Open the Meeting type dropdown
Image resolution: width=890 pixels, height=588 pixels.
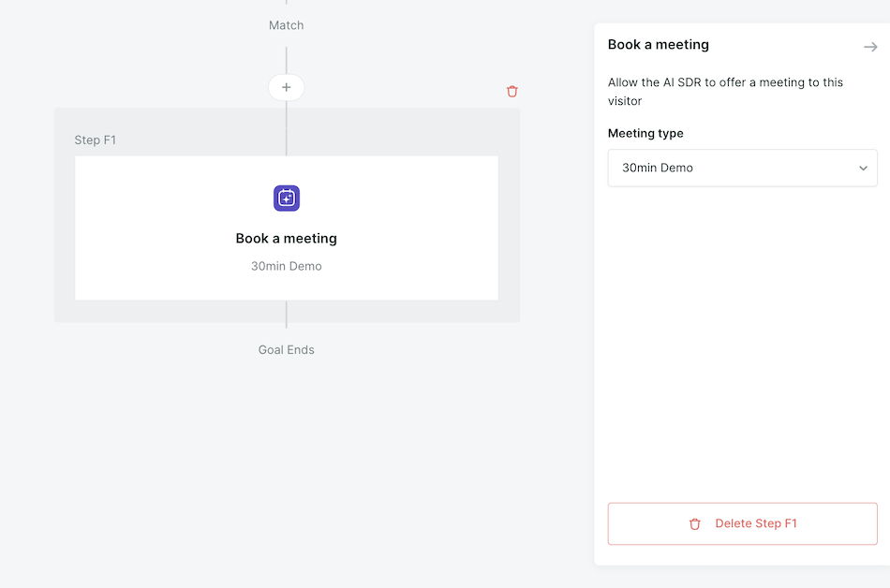coord(742,168)
